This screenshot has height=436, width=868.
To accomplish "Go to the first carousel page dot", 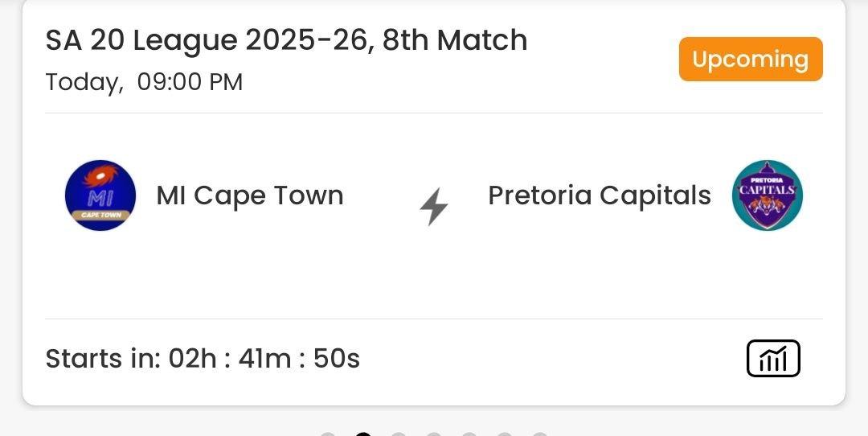I will [x=328, y=434].
